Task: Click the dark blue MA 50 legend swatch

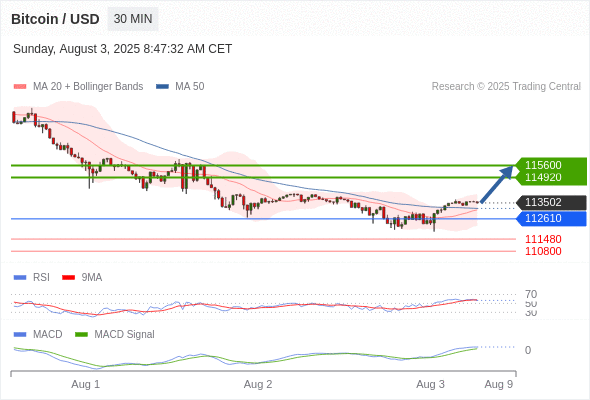Action: (162, 87)
